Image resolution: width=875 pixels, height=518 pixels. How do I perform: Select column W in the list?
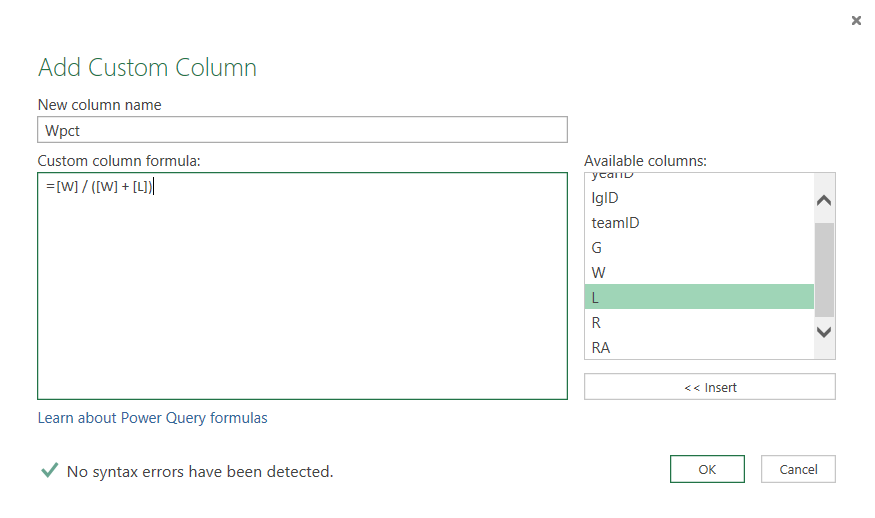pos(598,273)
